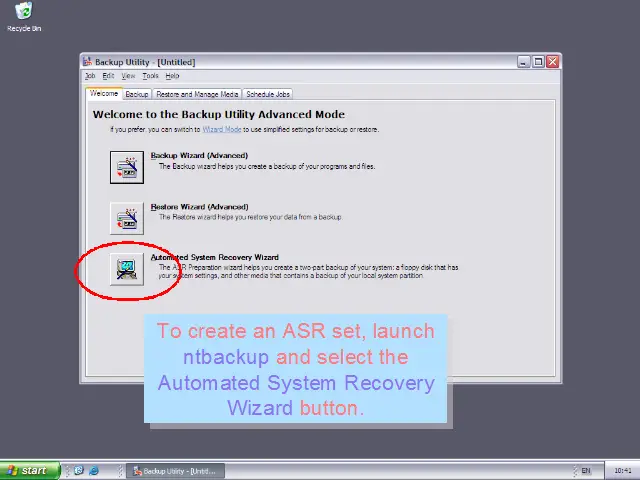Open the Restore Wizard (Advanced) icon button
Image resolution: width=640 pixels, height=480 pixels.
[127, 217]
